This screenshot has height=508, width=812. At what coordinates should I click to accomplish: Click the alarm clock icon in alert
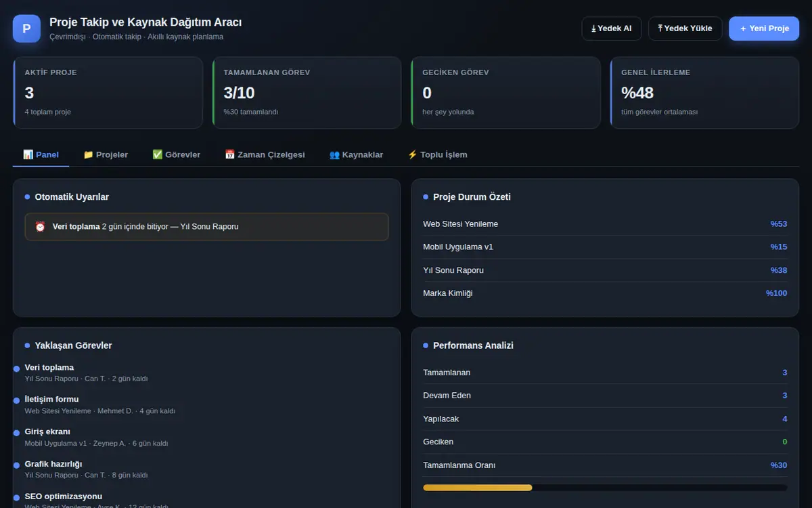[40, 227]
